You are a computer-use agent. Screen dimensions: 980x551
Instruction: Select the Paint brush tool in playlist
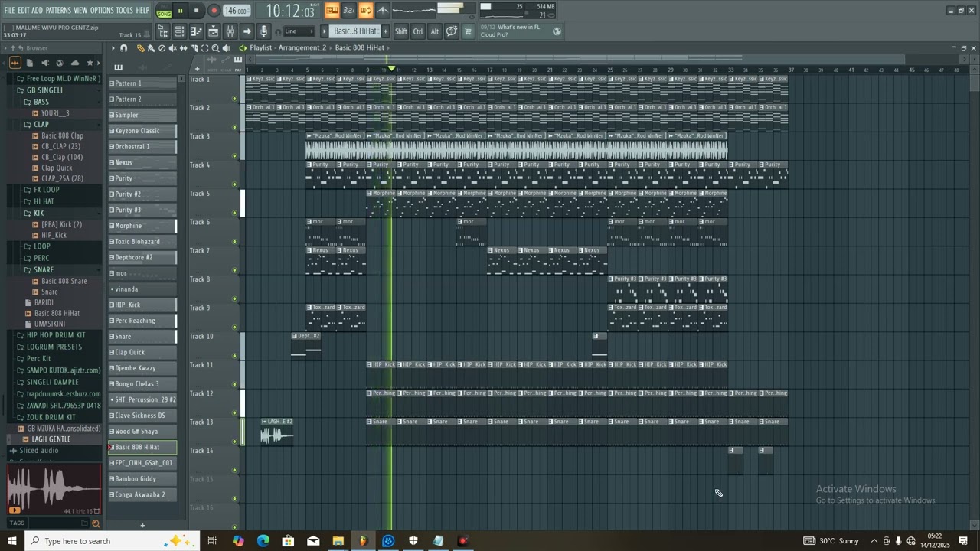pos(151,48)
